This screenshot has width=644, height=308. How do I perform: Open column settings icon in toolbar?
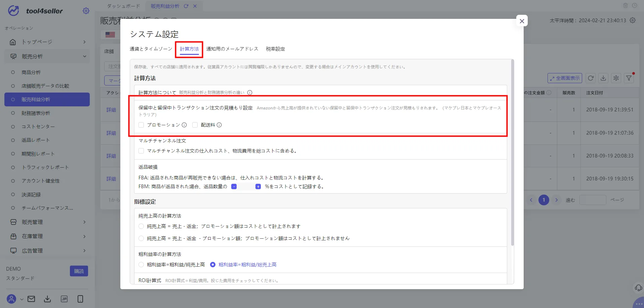point(616,78)
